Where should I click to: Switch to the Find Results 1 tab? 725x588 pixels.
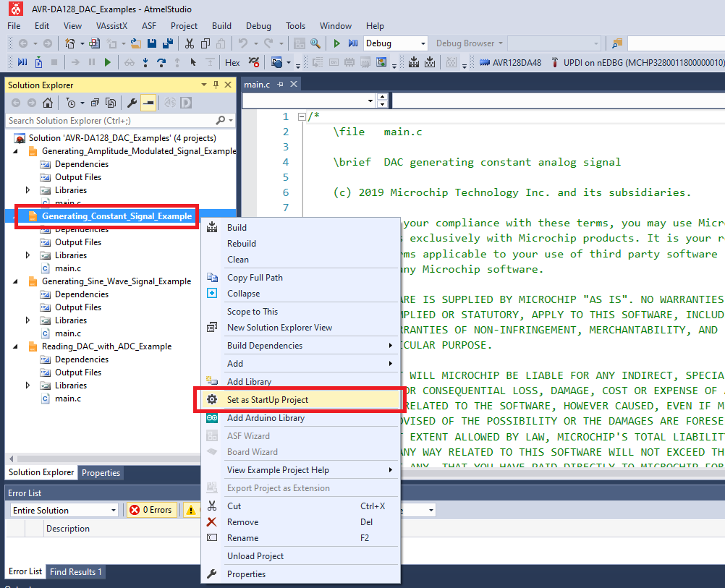click(75, 572)
